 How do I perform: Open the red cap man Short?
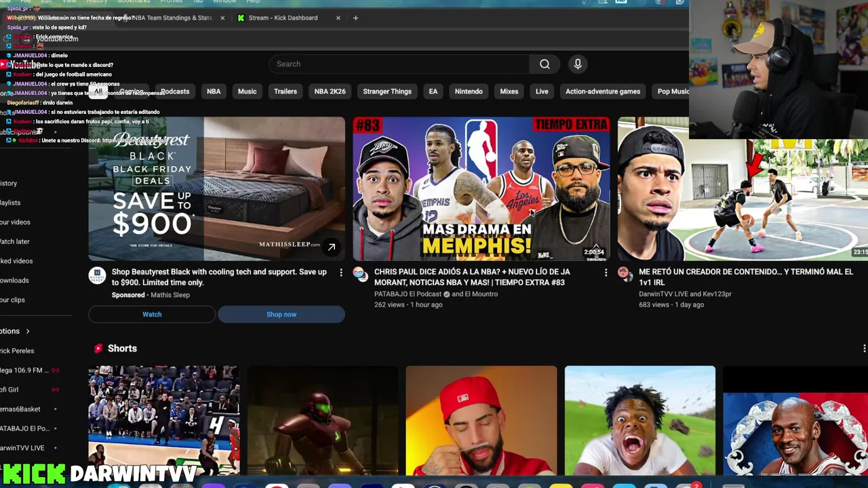pyautogui.click(x=481, y=421)
